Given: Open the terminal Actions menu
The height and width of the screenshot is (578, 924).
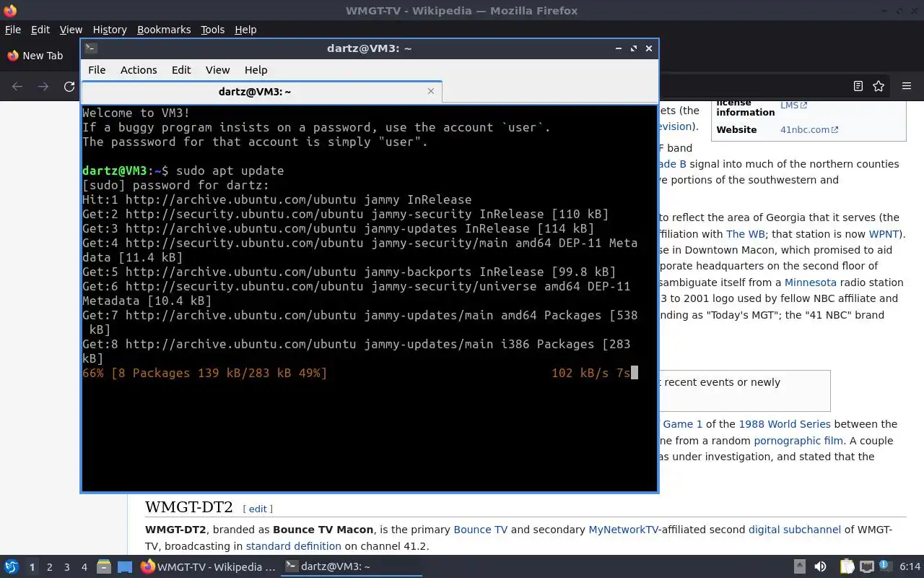Looking at the screenshot, I should click(x=139, y=70).
